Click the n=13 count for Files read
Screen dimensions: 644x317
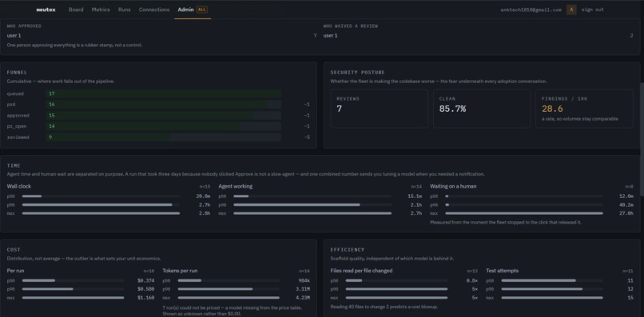pos(472,271)
